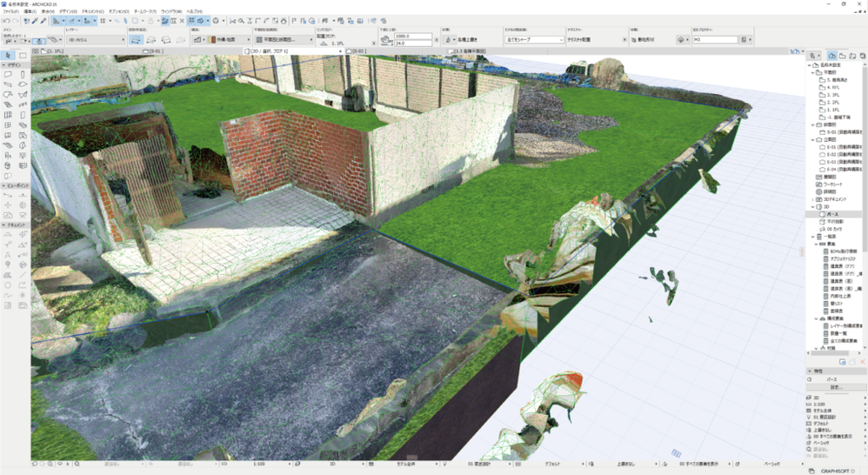Click the 設定... button
The width and height of the screenshot is (868, 475).
[x=836, y=387]
